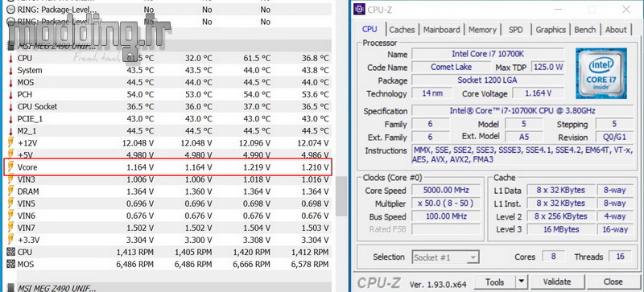Click the fan icon beside MOS RPM

[x=10, y=264]
